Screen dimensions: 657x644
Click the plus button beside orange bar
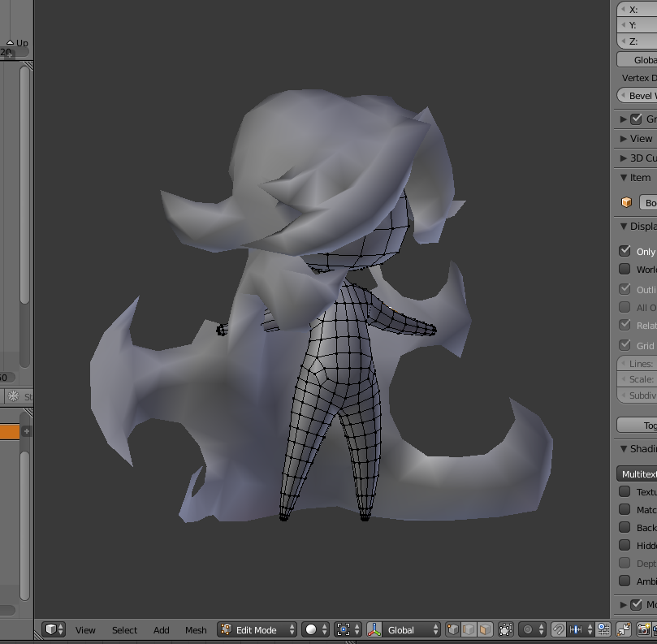coord(27,430)
